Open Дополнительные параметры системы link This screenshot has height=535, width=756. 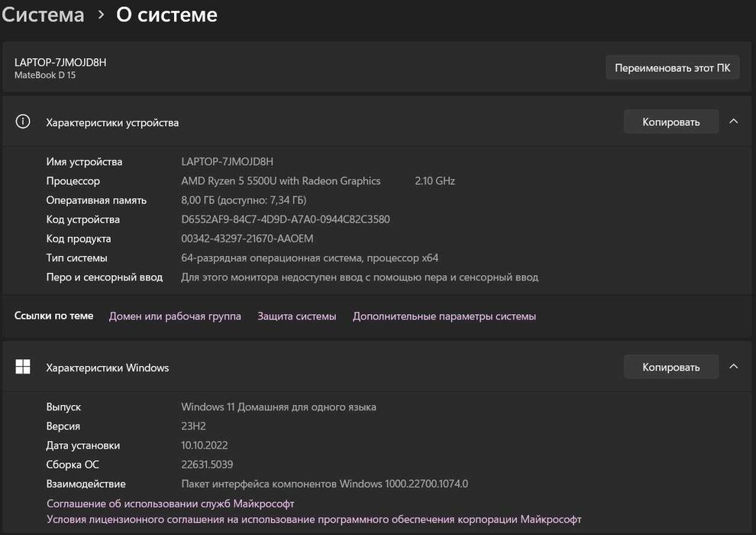pyautogui.click(x=444, y=316)
